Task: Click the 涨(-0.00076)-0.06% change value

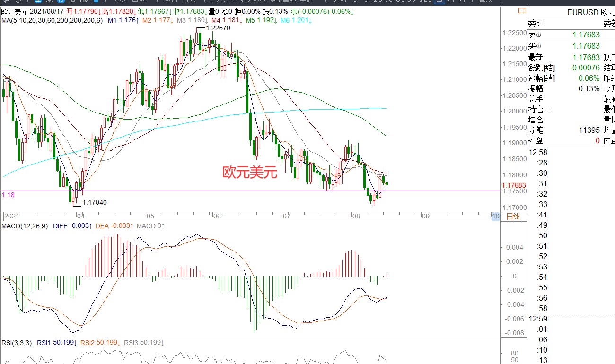Action: coord(323,11)
